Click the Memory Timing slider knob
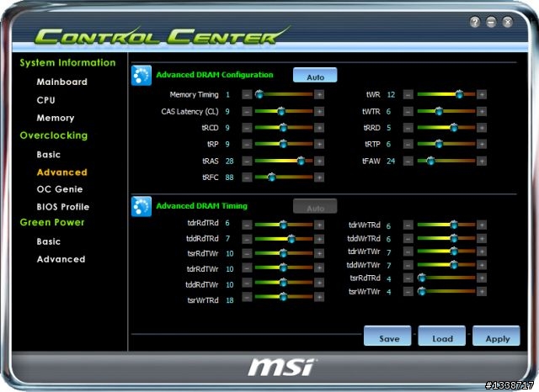The height and width of the screenshot is (392, 539). pyautogui.click(x=259, y=94)
